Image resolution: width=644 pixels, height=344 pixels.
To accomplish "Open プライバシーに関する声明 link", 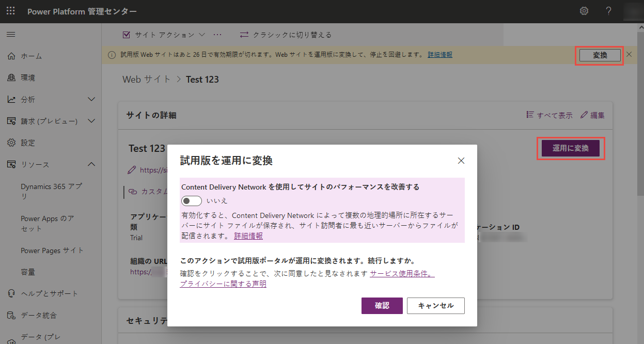I will (x=223, y=284).
